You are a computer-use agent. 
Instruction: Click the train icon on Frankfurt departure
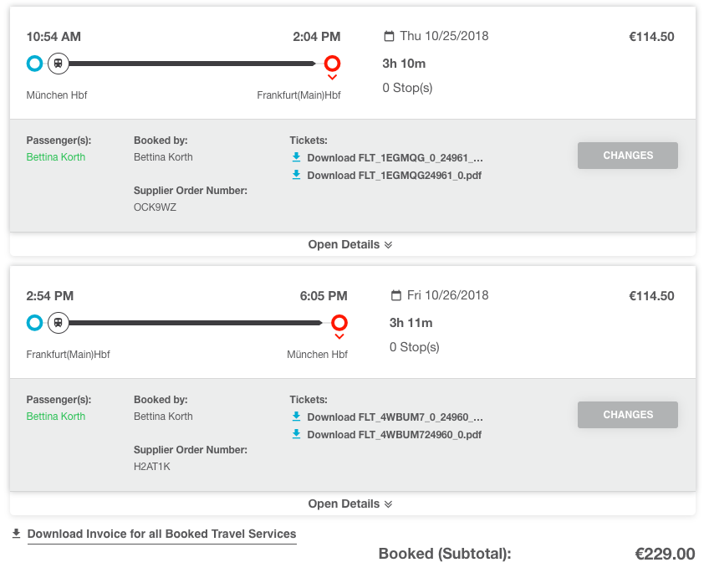(x=58, y=323)
